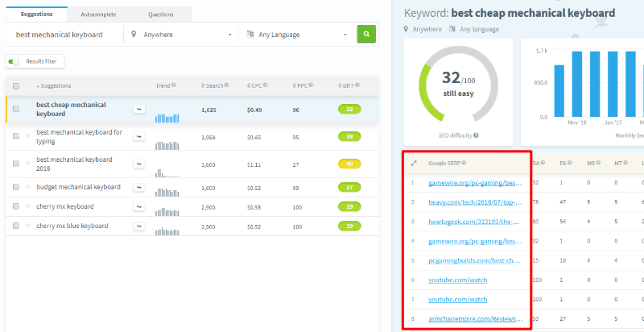Image resolution: width=644 pixels, height=332 pixels.
Task: Click the 32/100 SEO difficulty gauge
Action: (x=458, y=85)
